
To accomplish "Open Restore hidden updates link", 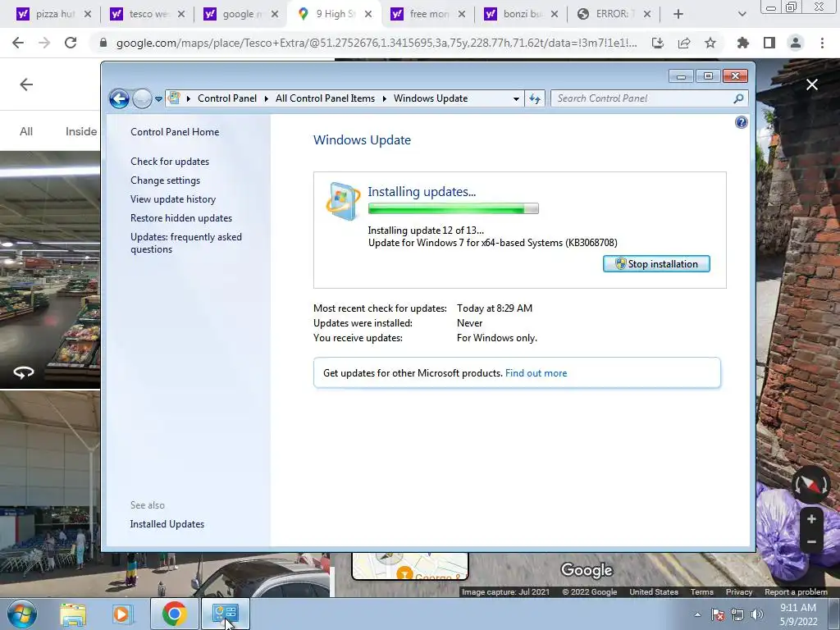I will [x=181, y=218].
